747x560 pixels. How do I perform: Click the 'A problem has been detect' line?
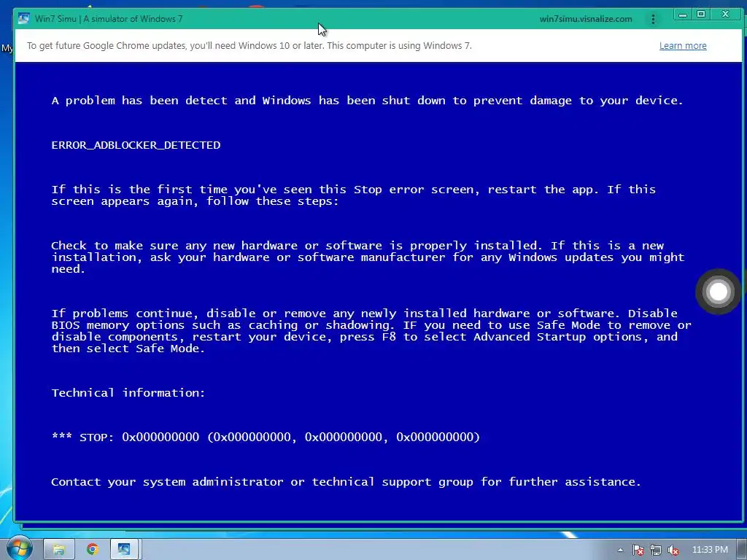[367, 101]
